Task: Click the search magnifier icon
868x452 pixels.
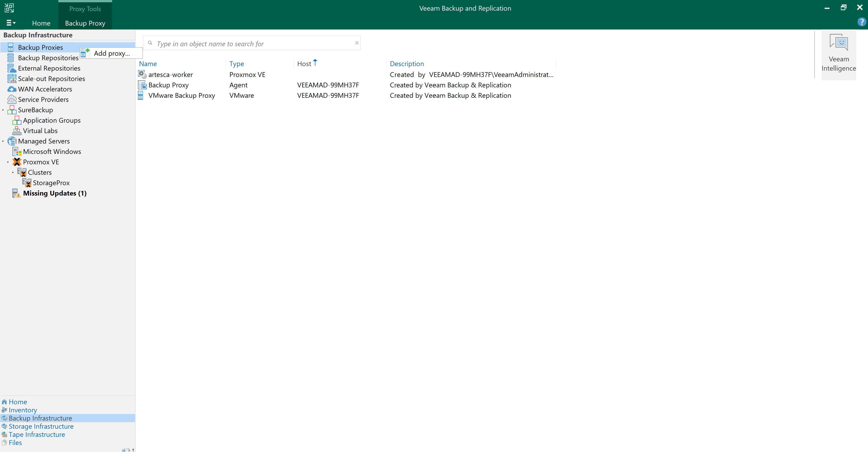Action: (150, 43)
